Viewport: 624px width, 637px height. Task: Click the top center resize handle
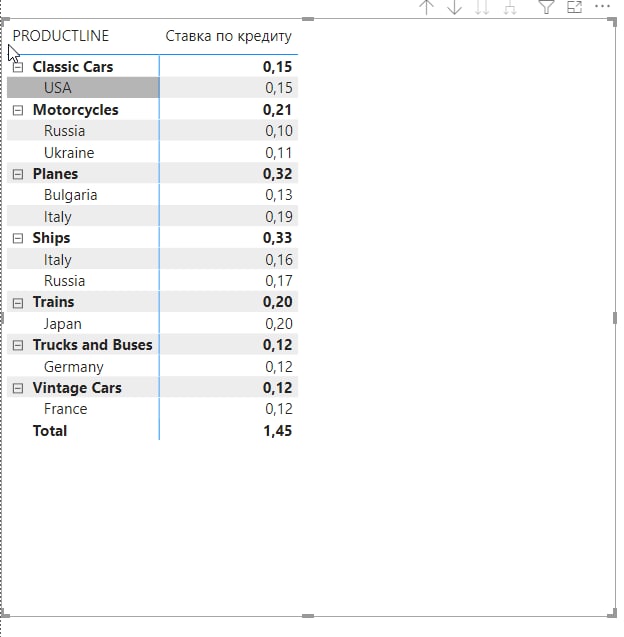coord(308,19)
